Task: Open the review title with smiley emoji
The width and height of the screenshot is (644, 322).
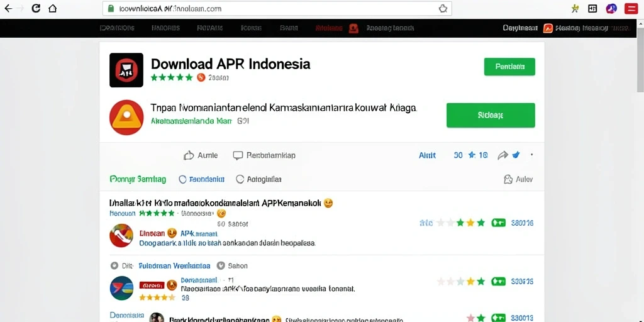Action: point(221,203)
